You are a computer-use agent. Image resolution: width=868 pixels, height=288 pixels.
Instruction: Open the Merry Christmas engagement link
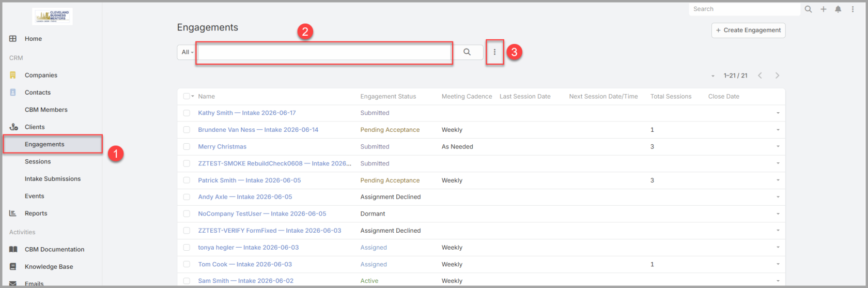[x=222, y=147]
